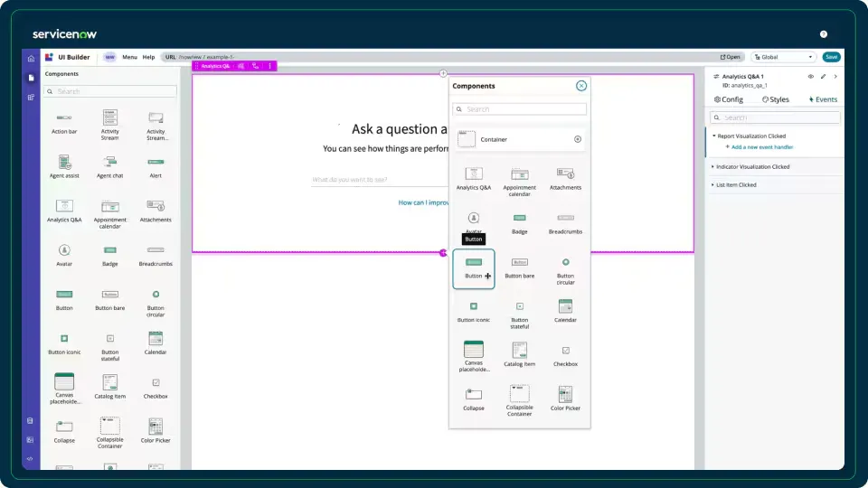Select Collapse component in left sidebar

point(64,432)
